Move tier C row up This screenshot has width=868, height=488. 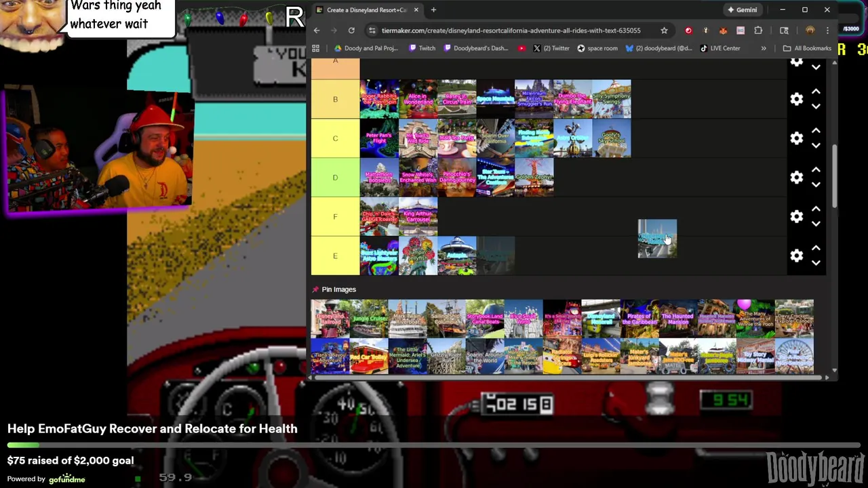tap(816, 131)
